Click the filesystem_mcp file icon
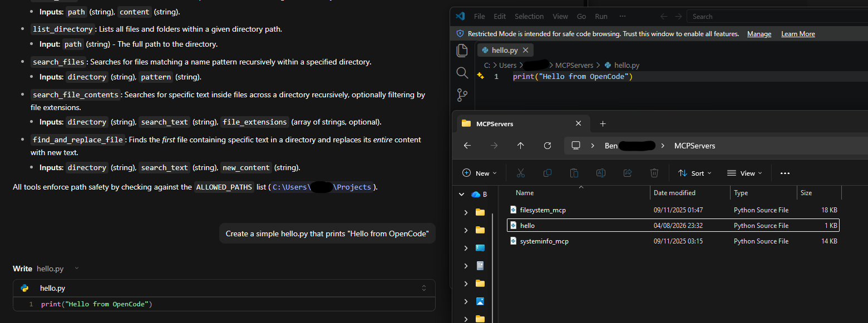 tap(514, 210)
